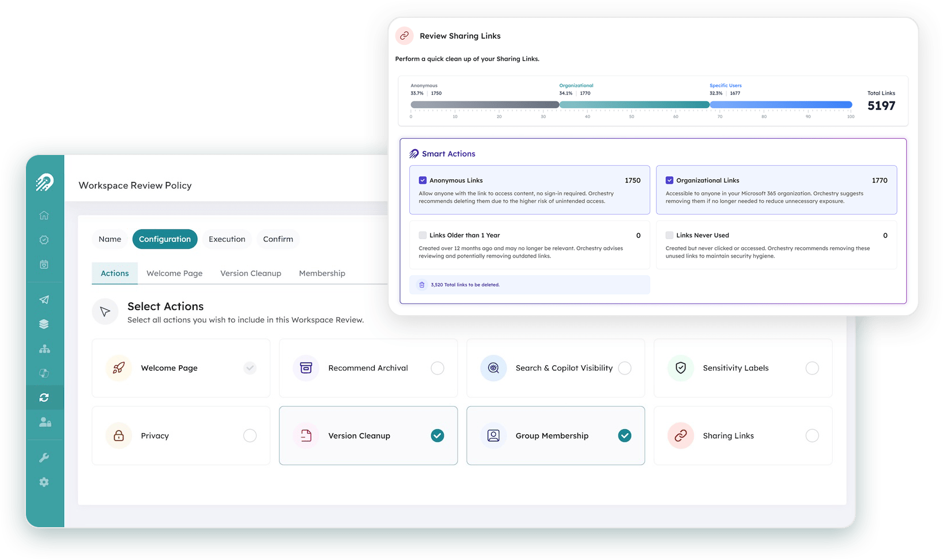
Task: Enable the Links Older than 1 Year action
Action: (x=423, y=235)
